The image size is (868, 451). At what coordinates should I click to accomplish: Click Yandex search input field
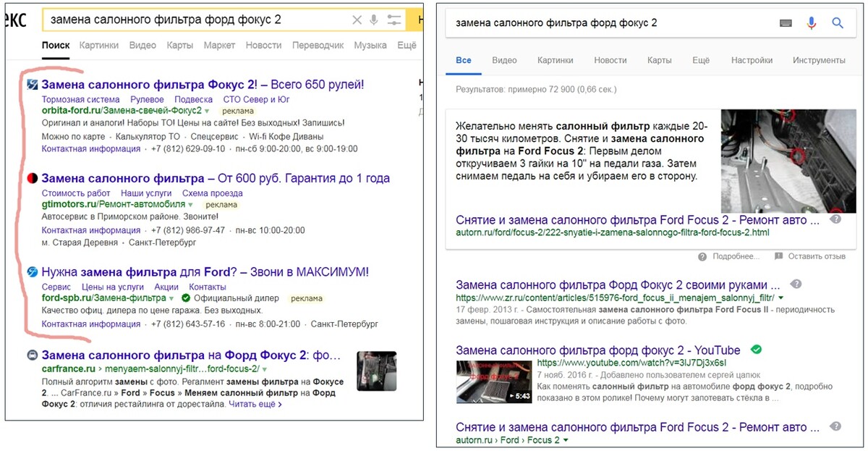[x=197, y=20]
